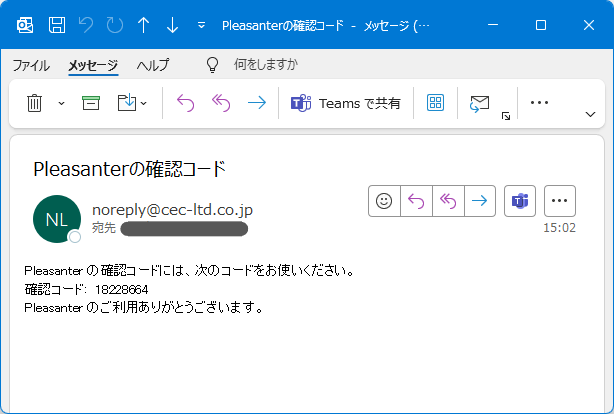The height and width of the screenshot is (414, 614).
Task: Minimize the message window
Action: [493, 25]
